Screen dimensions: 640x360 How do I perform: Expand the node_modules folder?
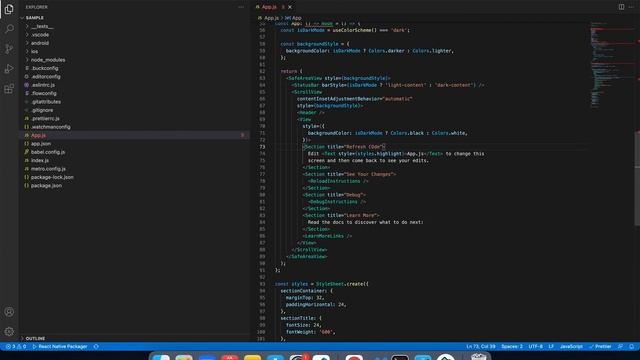(48, 60)
